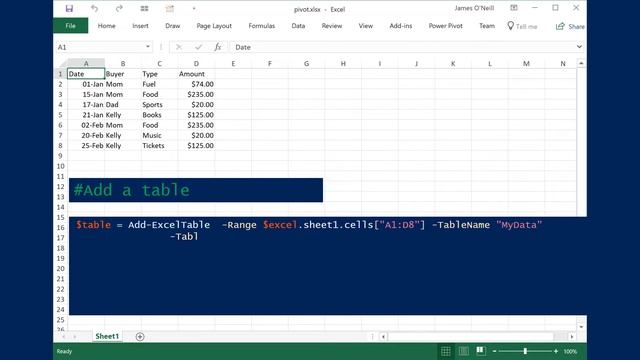Click the Save icon in quick access toolbar
640x360 pixels.
point(69,9)
